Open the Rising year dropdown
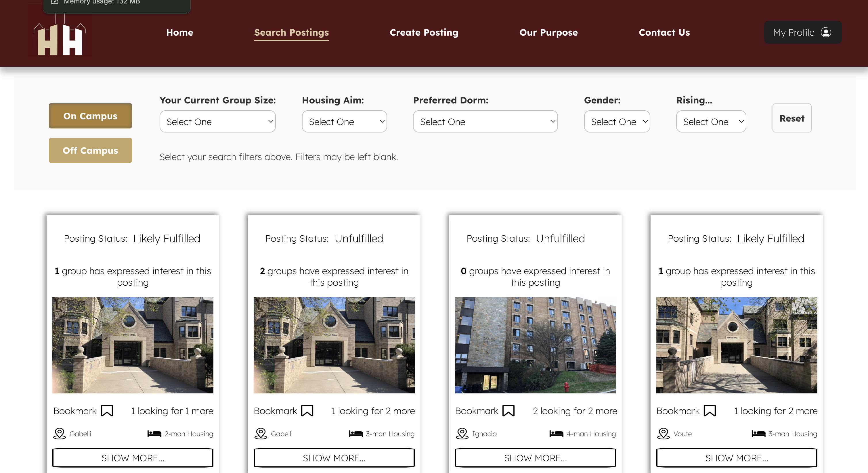Screen dimensions: 868x473 (x=711, y=122)
